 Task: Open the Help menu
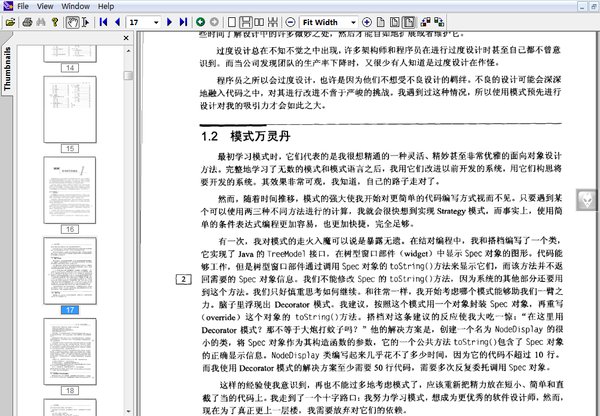[x=106, y=6]
